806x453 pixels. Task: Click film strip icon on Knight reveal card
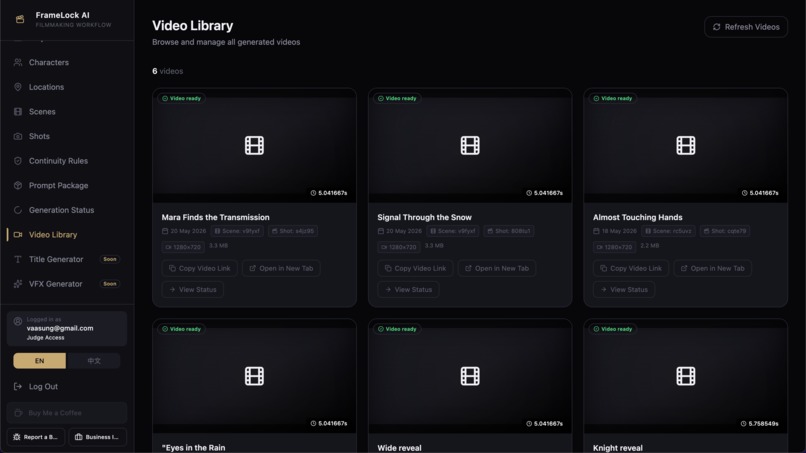click(x=686, y=376)
